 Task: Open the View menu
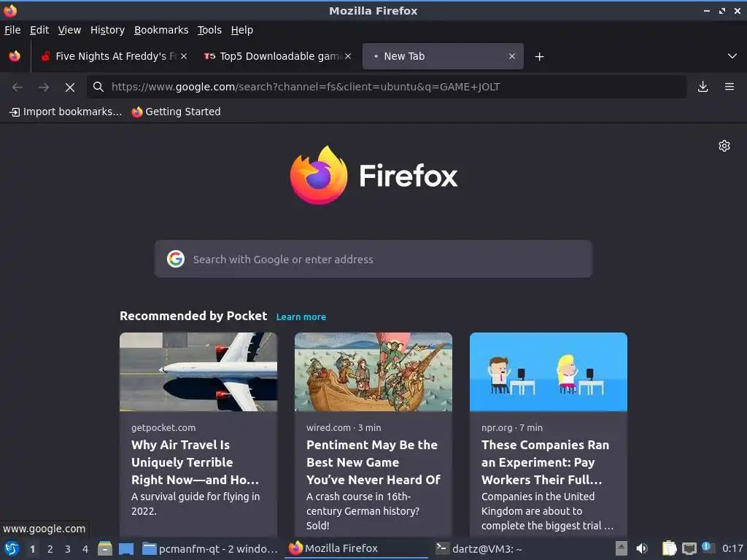point(69,30)
